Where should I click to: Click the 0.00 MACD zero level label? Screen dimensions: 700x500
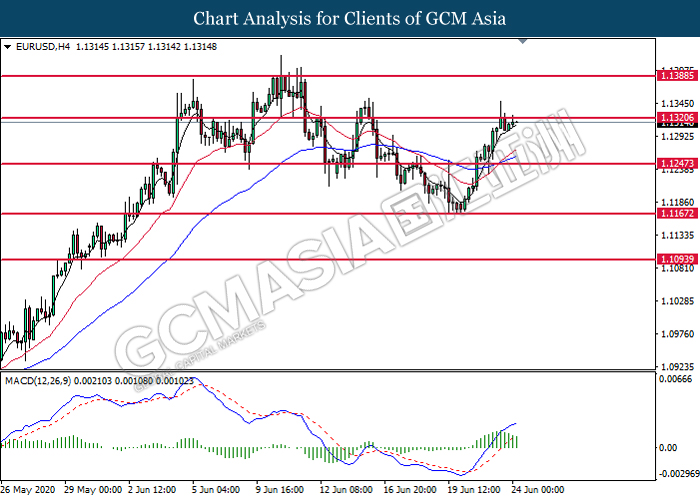tap(668, 447)
